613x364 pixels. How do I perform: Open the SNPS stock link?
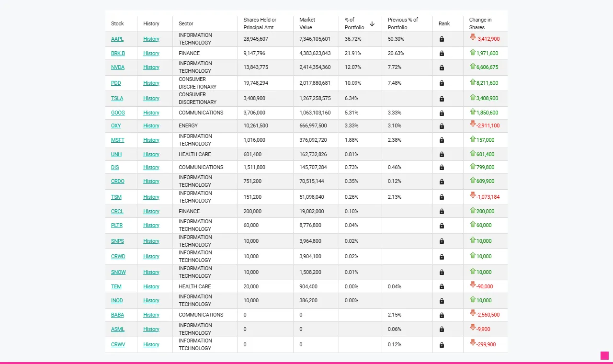(x=118, y=241)
